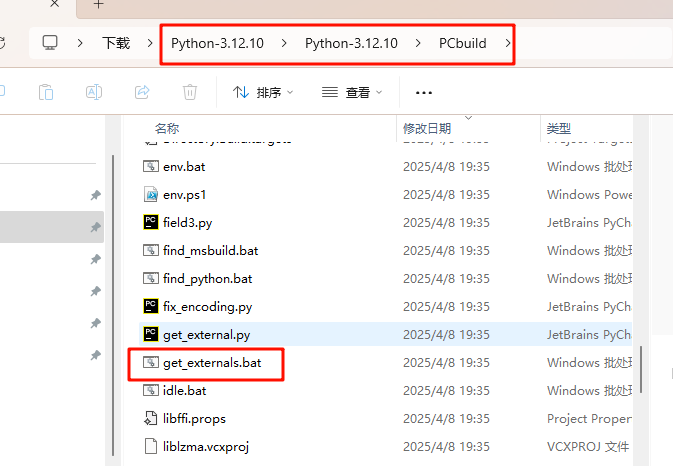Sort by 修改日期 column header
Viewport: 673px width, 466px height.
point(427,128)
